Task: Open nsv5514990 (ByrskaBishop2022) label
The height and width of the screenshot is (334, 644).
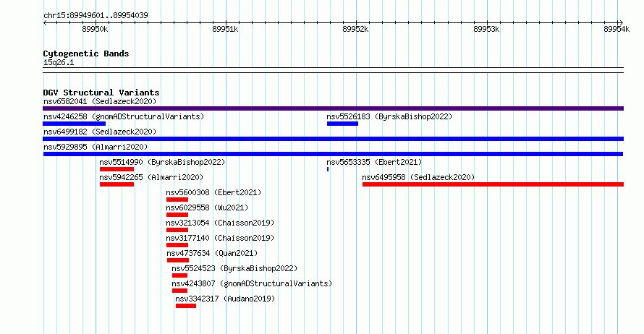Action: tap(162, 162)
